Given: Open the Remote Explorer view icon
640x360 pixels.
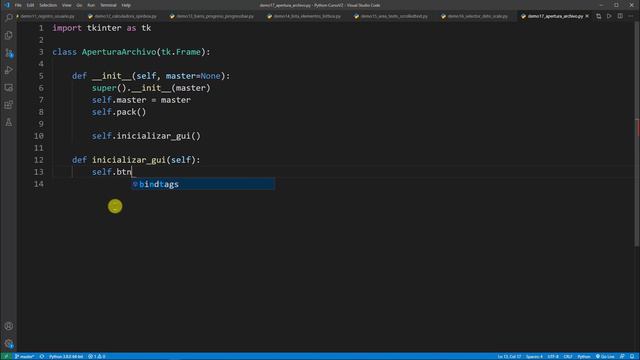Looking at the screenshot, I should tap(9, 87).
